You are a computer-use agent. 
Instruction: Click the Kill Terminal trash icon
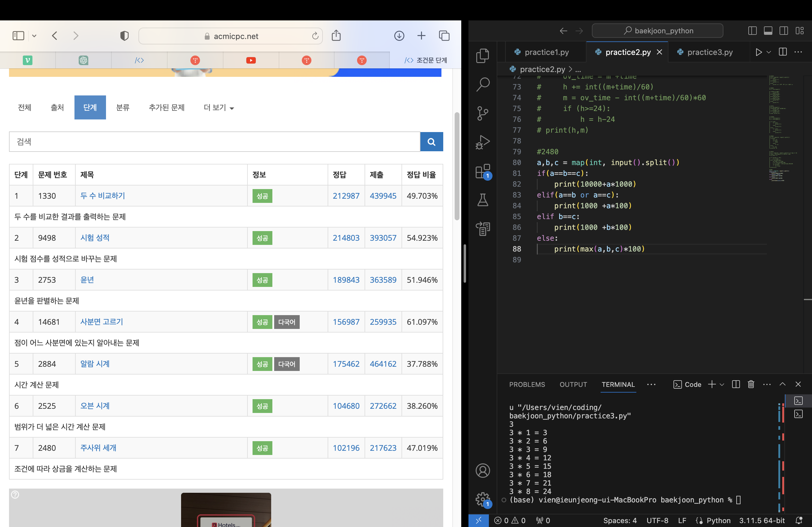pos(751,384)
